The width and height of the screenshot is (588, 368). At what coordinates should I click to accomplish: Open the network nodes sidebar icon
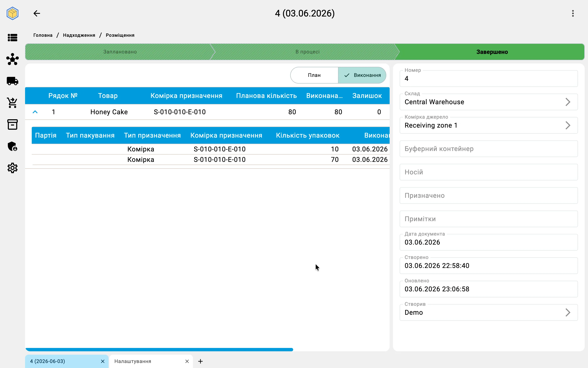(x=12, y=59)
